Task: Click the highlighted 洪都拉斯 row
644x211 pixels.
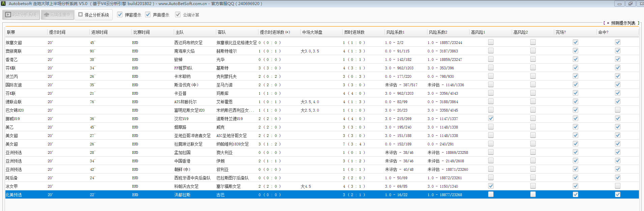Action: pyautogui.click(x=182, y=195)
